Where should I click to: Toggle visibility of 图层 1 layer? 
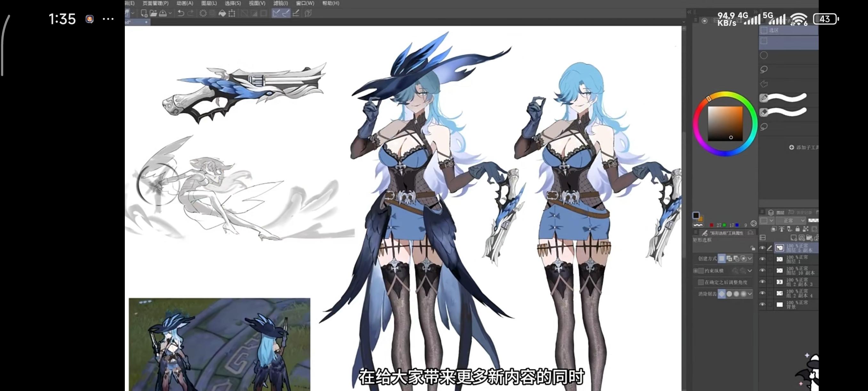click(x=762, y=259)
